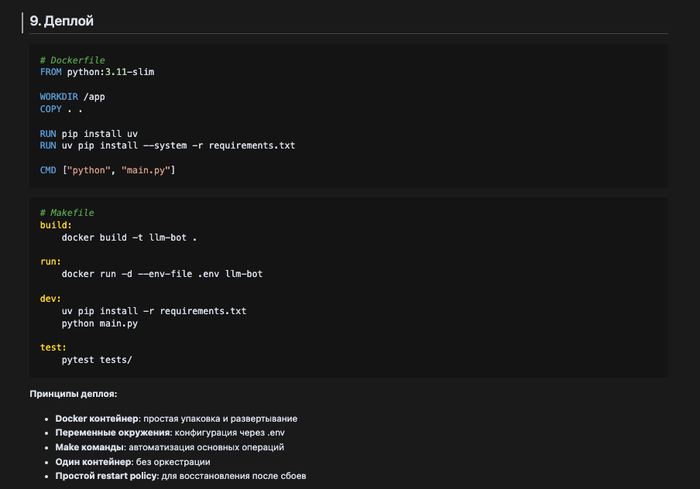The width and height of the screenshot is (700, 489).
Task: Click the docker run --env-file command
Action: [x=162, y=274]
